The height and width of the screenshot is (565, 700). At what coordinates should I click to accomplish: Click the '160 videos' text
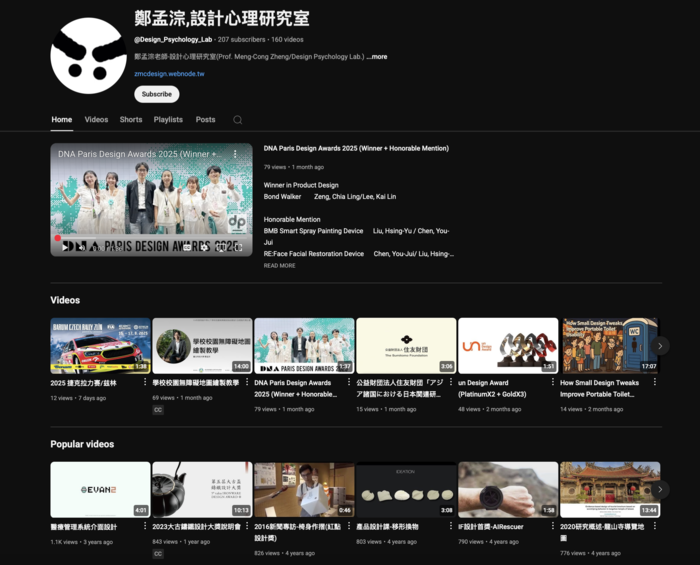click(288, 40)
